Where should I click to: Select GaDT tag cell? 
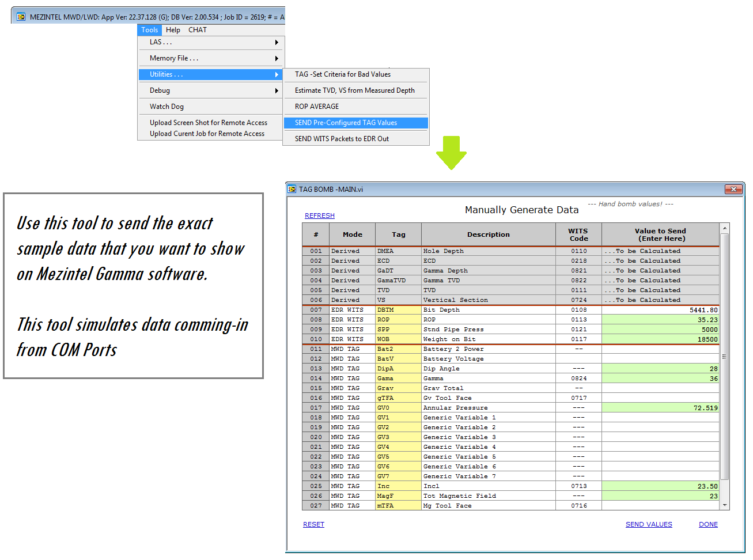pos(398,271)
